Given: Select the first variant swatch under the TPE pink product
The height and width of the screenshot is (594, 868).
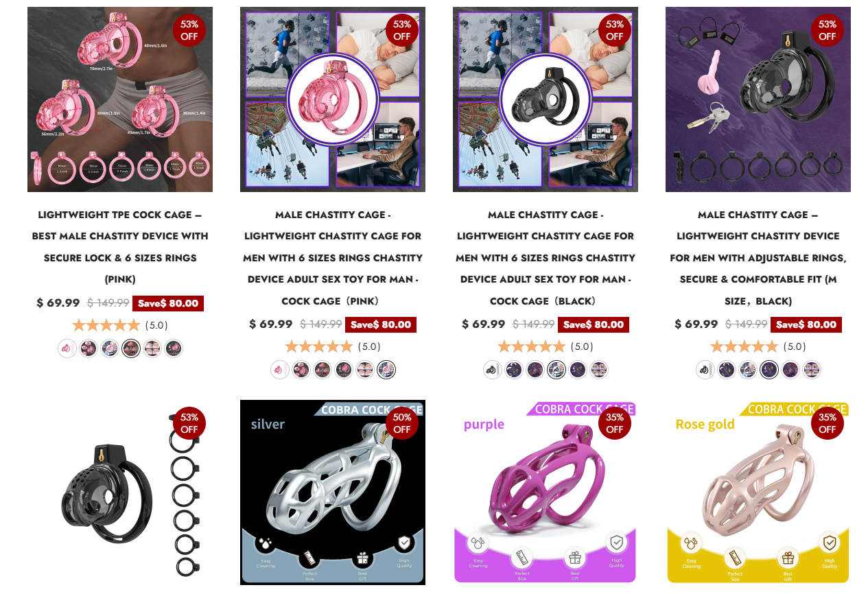Looking at the screenshot, I should click(67, 348).
